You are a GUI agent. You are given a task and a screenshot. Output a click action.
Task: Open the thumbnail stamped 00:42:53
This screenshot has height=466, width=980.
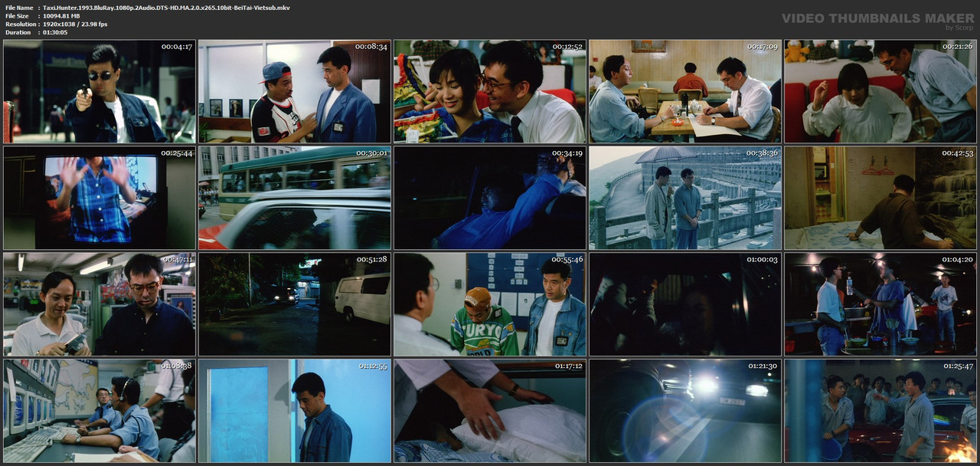(880, 198)
